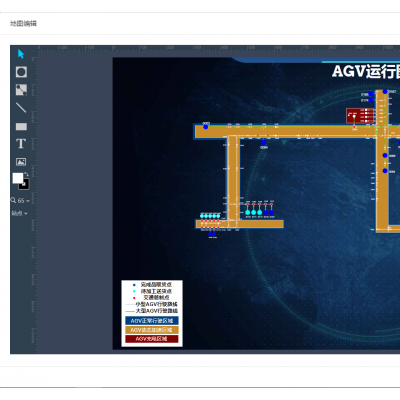Select the dark red charging area block

point(360,116)
